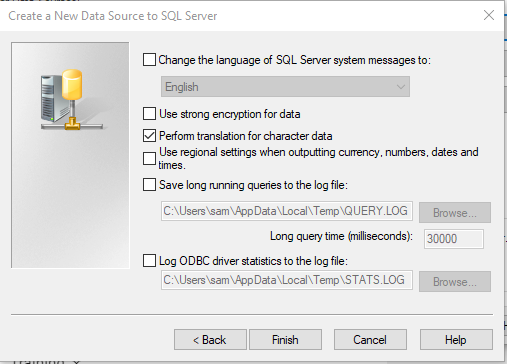Open the English language dropdown
Image resolution: width=507 pixels, height=364 pixels.
(285, 87)
